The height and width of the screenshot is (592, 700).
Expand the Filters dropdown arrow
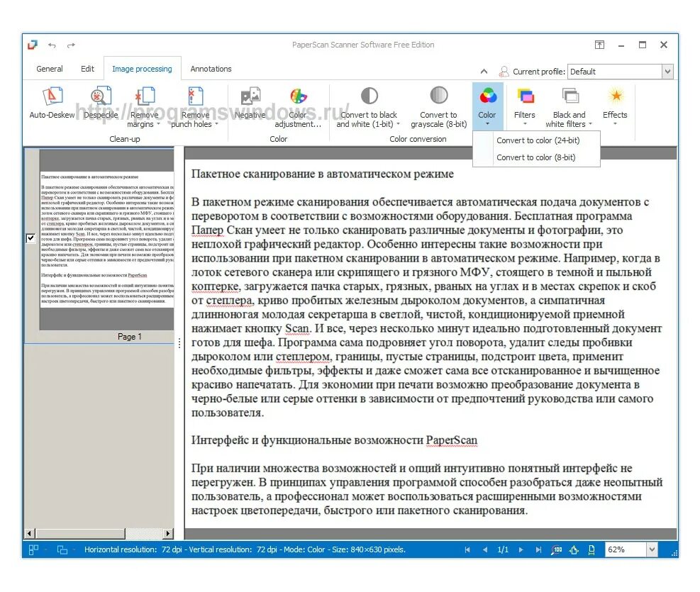[x=525, y=124]
